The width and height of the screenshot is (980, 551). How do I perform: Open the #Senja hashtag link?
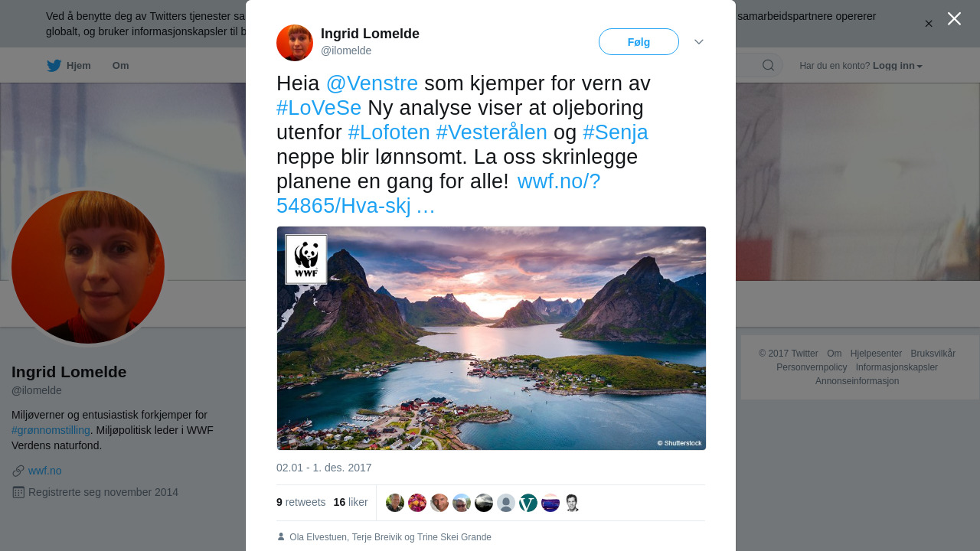(616, 132)
